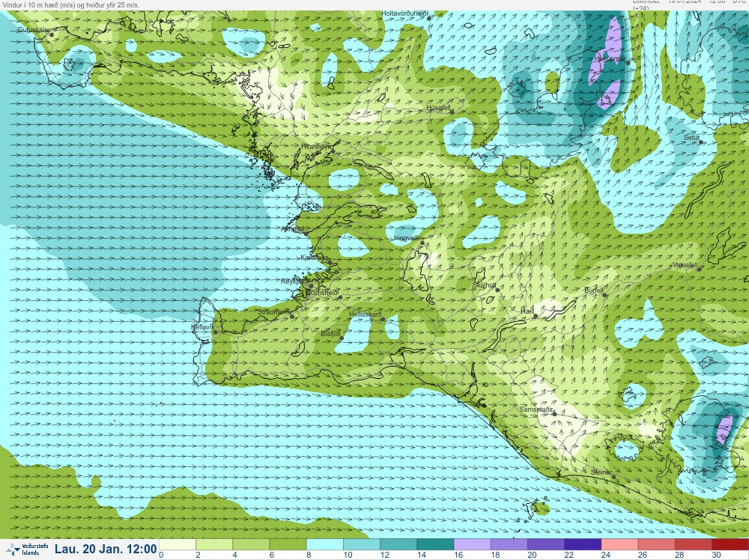Click the 16–18 m/s lavender legend swatch
This screenshot has height=560, width=749.
(472, 545)
